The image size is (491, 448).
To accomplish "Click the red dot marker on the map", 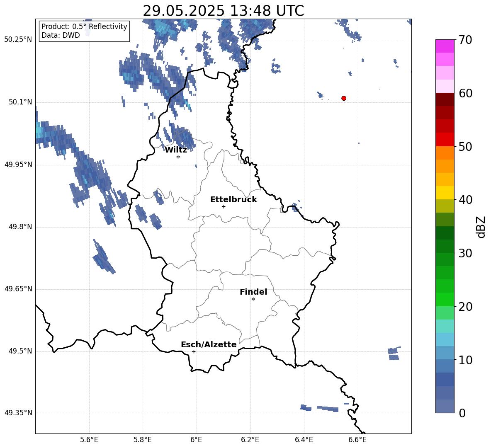I will tap(343, 98).
